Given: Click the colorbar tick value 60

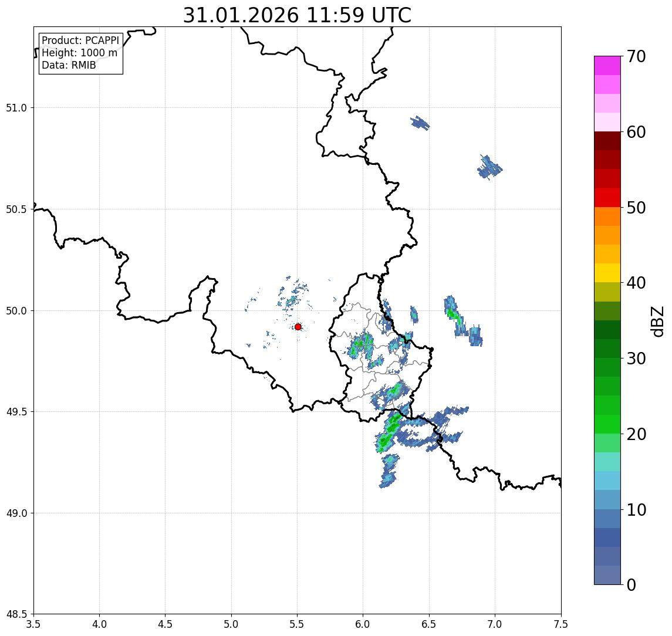Looking at the screenshot, I should click(x=636, y=132).
